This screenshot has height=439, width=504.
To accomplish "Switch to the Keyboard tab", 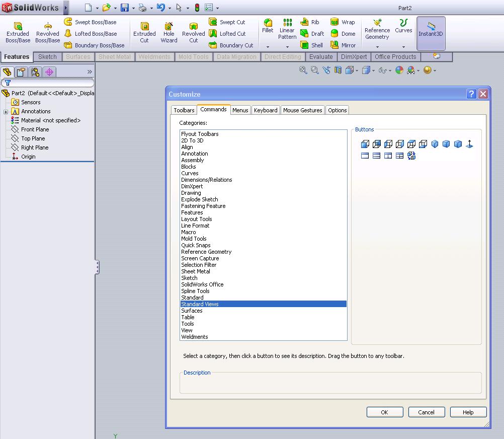I will click(266, 110).
